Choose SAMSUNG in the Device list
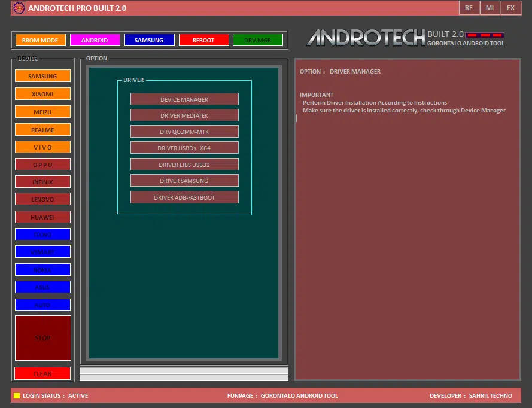The image size is (532, 408). tap(42, 76)
